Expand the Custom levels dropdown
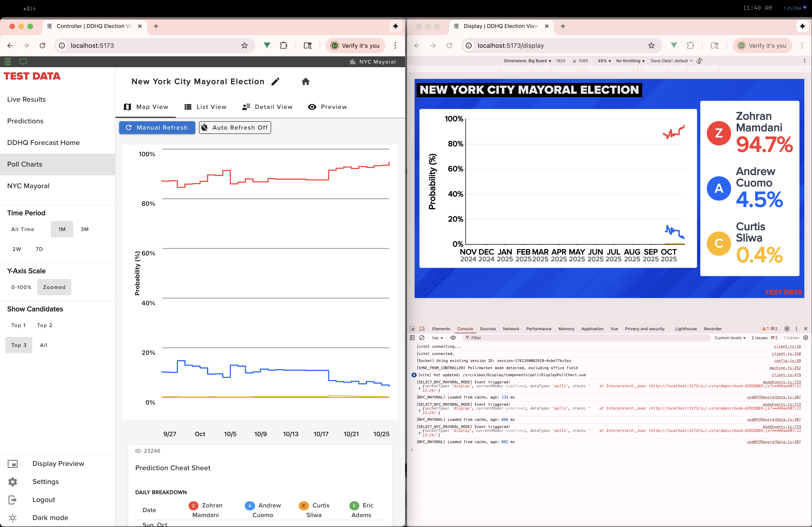Image resolution: width=812 pixels, height=527 pixels. [x=730, y=338]
